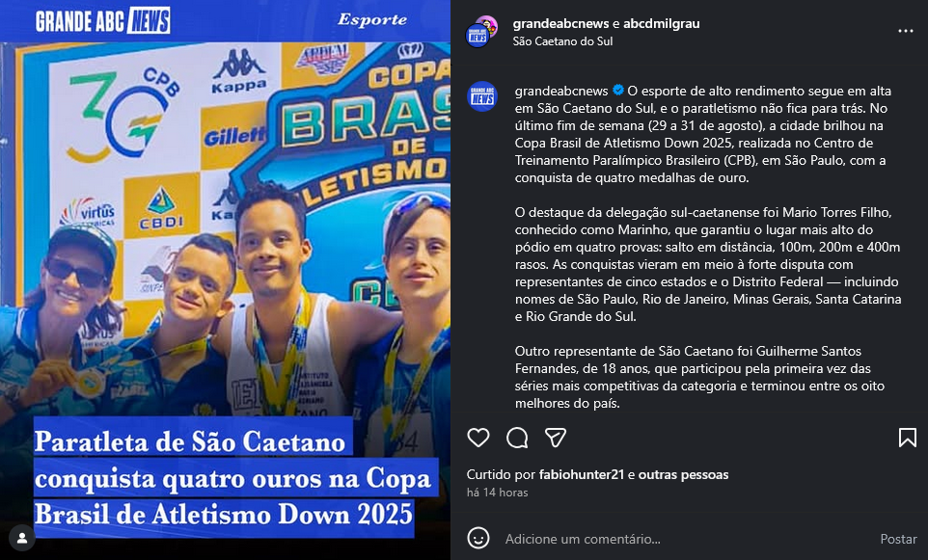Open the three-dot more options menu

pyautogui.click(x=906, y=32)
